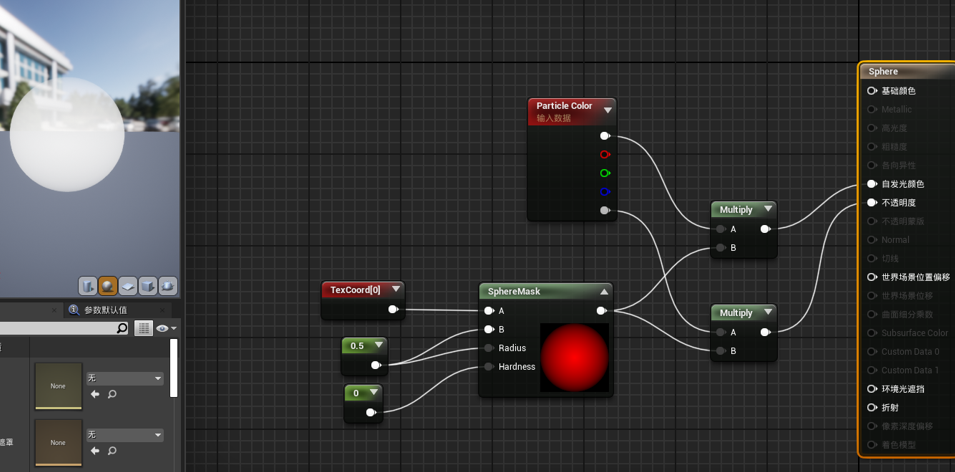Click the Particle Color red channel pin
Screen dimensions: 955x472
[x=605, y=155]
